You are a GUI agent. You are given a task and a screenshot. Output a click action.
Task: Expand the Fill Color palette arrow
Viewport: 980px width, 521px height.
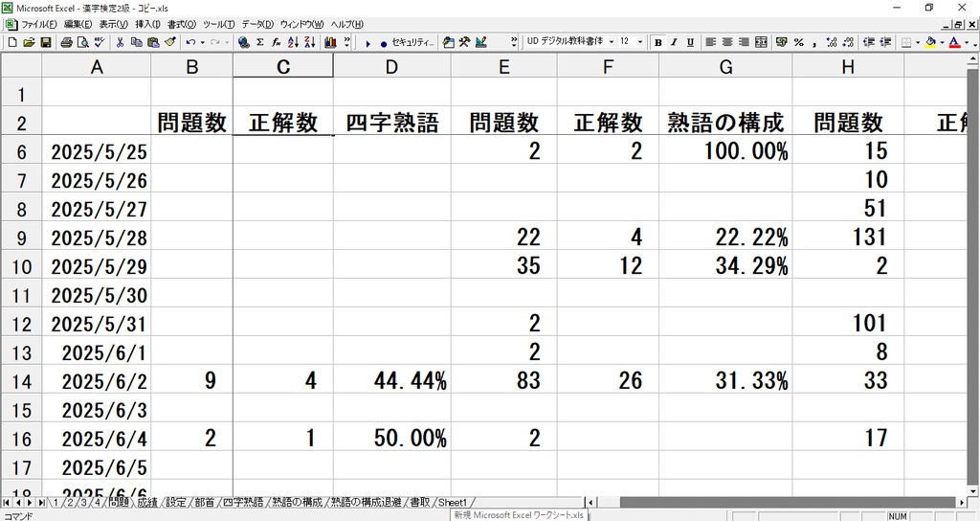pos(942,42)
